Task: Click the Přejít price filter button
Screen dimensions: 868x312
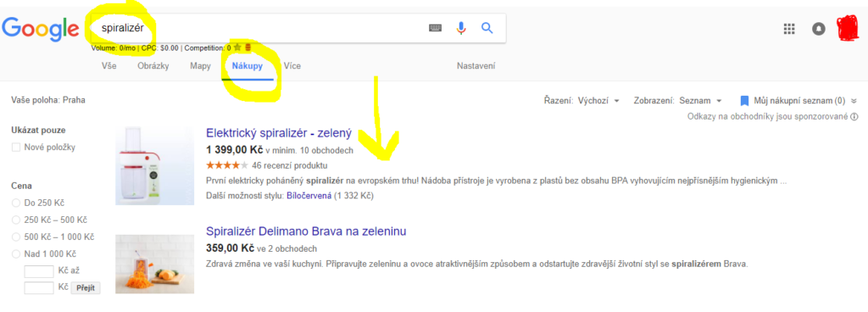Action: (x=86, y=288)
